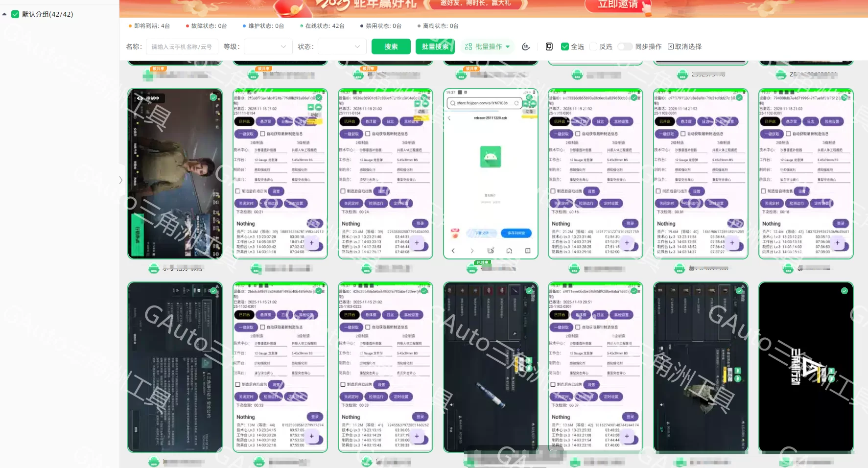Click device icon under sixth row-two thumbnail
This screenshot has width=868, height=468.
(x=680, y=268)
